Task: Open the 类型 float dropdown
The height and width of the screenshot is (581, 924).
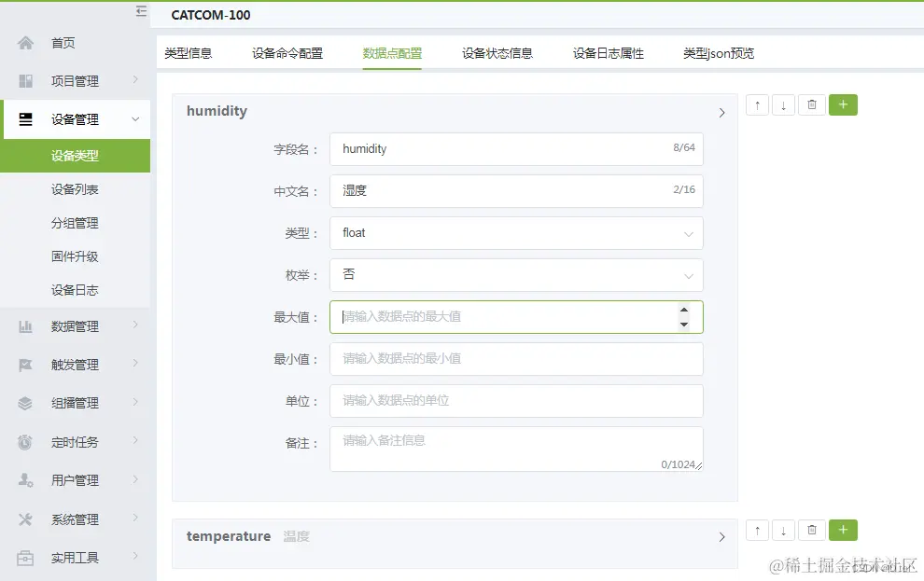Action: tap(516, 233)
